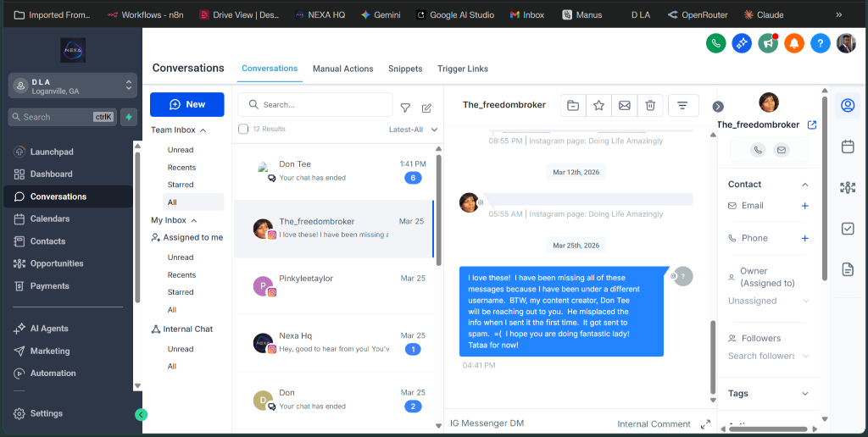
Task: Click the compose pencil icon beside filter
Action: [x=426, y=108]
